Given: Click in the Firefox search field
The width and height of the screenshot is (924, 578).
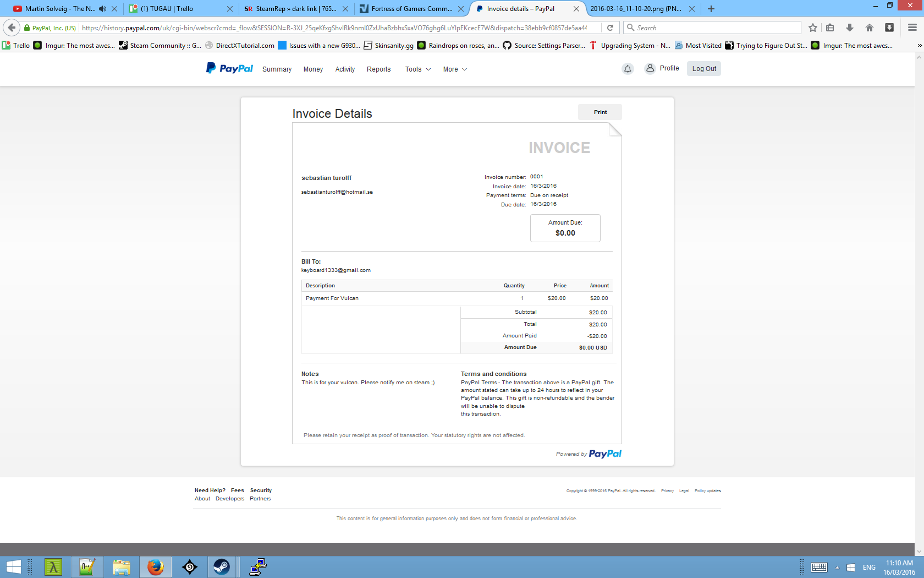Looking at the screenshot, I should pyautogui.click(x=715, y=28).
